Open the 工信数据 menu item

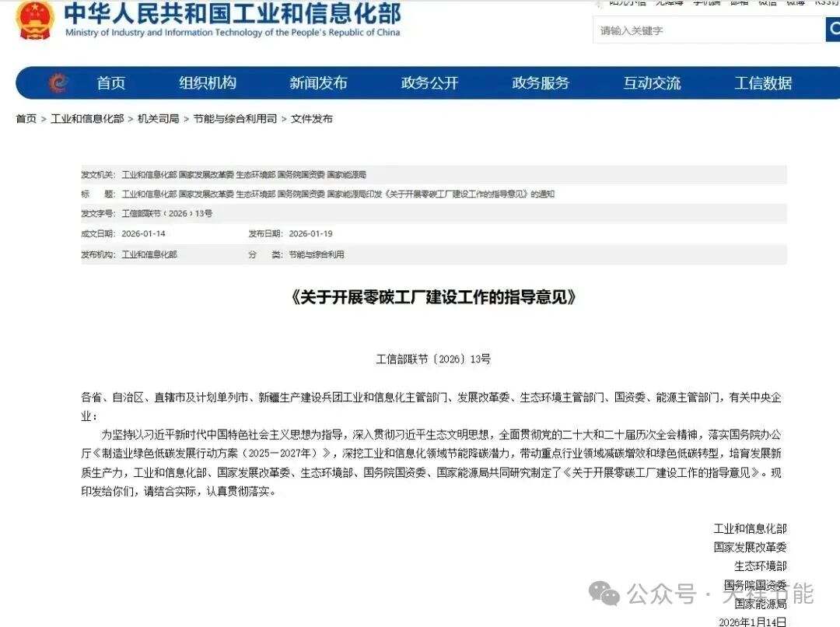tap(763, 83)
